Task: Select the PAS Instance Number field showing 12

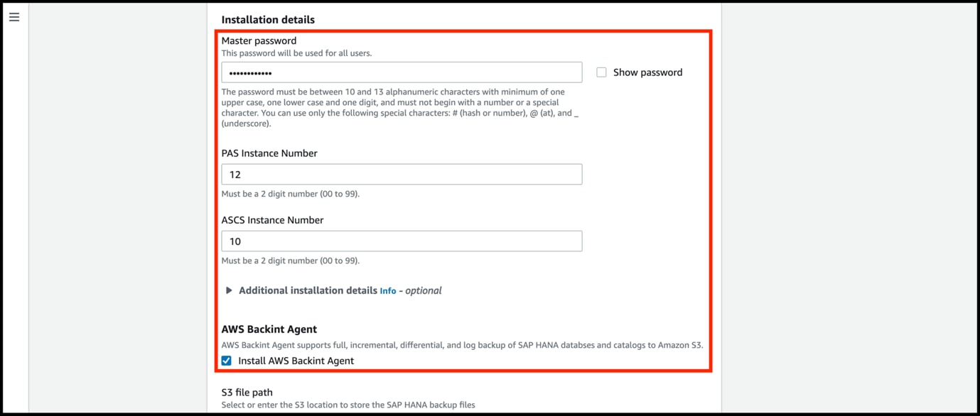Action: pyautogui.click(x=402, y=174)
